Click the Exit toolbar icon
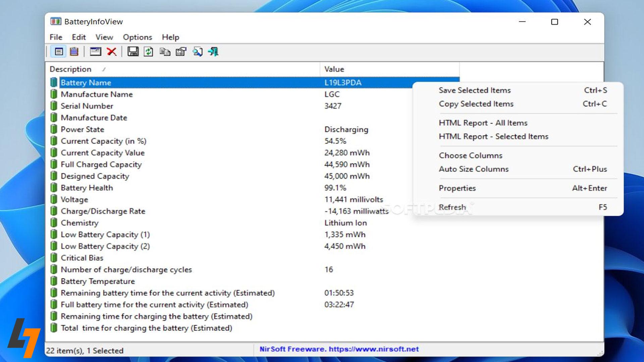The image size is (644, 362). (213, 52)
